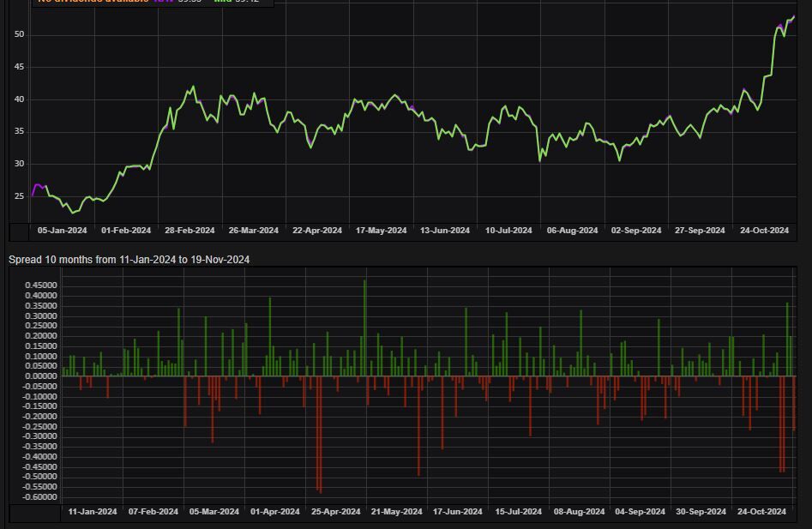Select the 01-Feb-2024 date label on price chart
The image size is (812, 529).
tap(126, 231)
